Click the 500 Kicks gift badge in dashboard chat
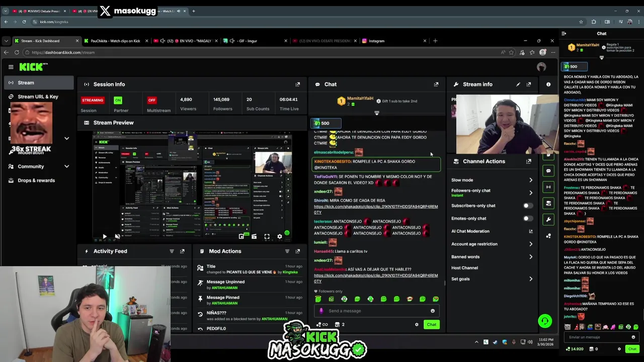 coord(326,123)
